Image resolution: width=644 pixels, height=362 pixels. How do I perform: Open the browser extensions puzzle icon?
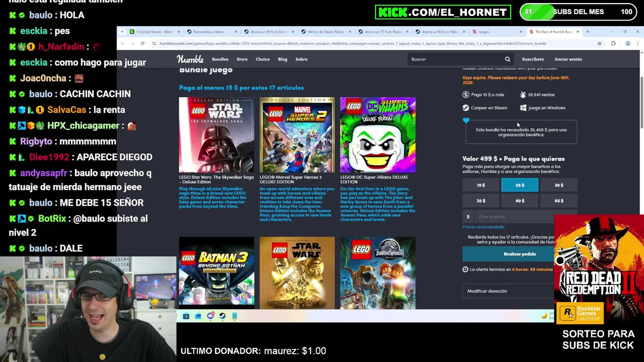[x=613, y=44]
